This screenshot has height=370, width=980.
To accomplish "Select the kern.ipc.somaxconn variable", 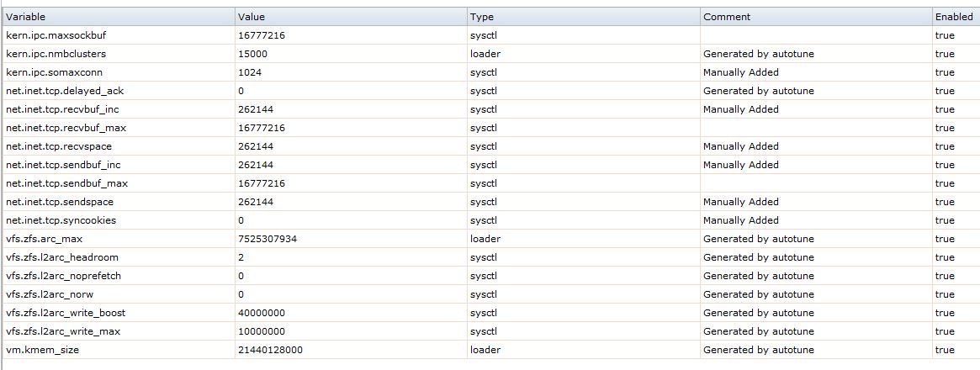I will pyautogui.click(x=54, y=72).
